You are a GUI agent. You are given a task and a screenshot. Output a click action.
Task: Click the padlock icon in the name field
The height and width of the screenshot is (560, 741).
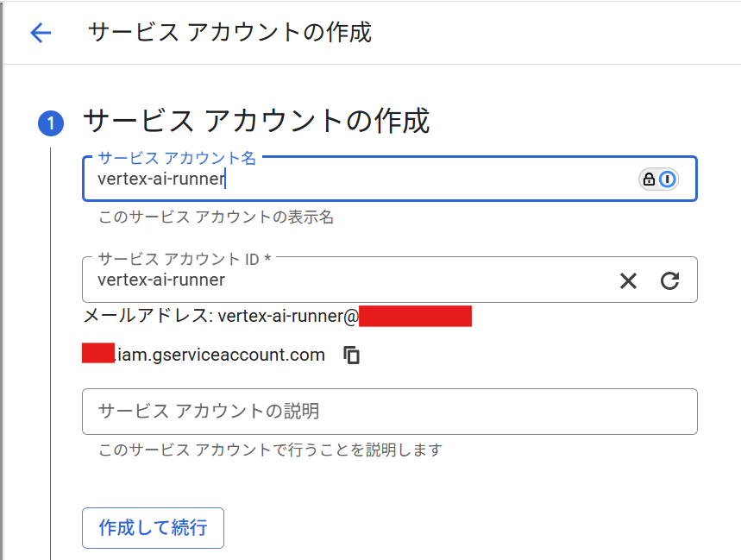[648, 179]
